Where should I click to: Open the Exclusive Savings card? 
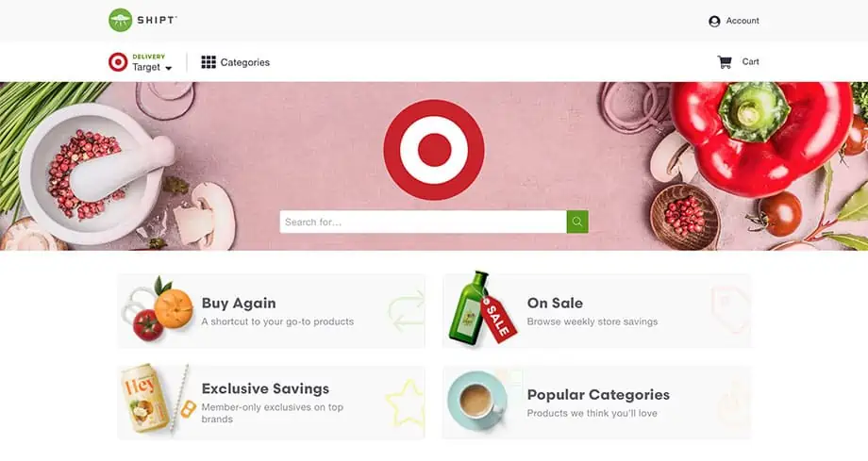tap(272, 403)
